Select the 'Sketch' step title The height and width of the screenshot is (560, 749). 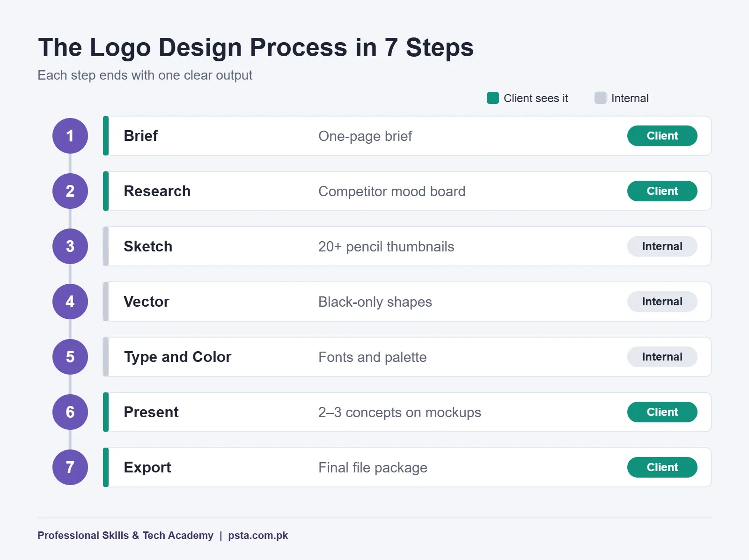coord(148,246)
